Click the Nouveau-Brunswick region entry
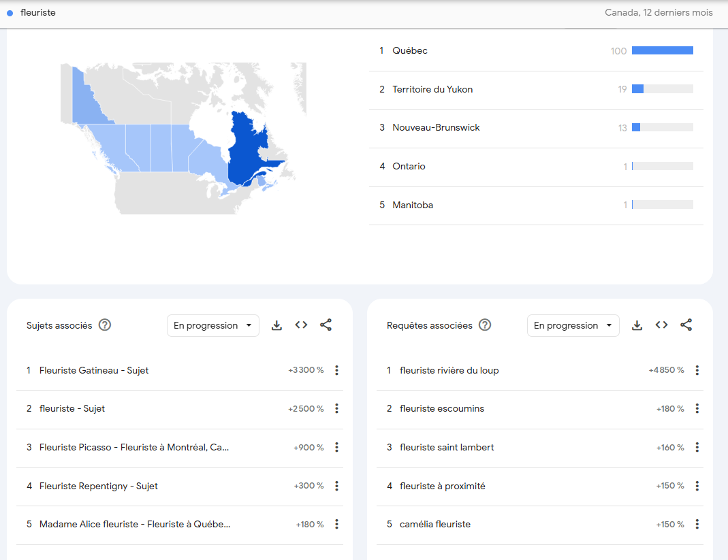Screen dimensions: 728x560 pos(436,128)
